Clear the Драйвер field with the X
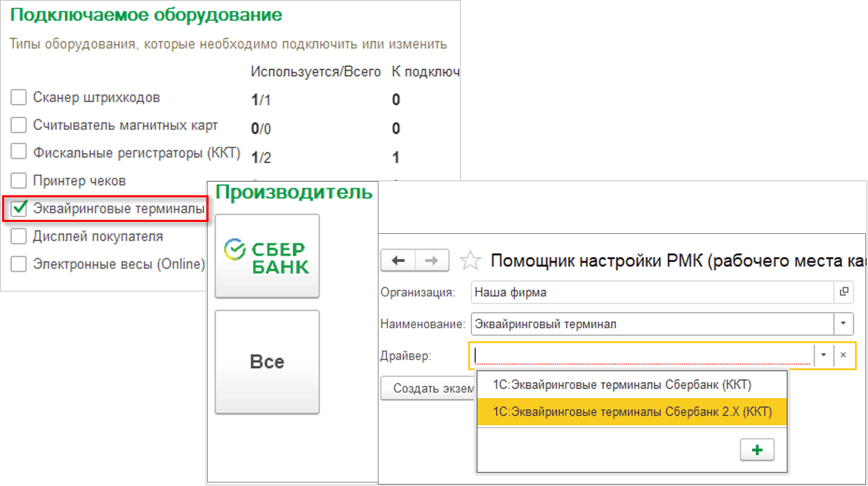This screenshot has width=868, height=486. click(x=843, y=355)
